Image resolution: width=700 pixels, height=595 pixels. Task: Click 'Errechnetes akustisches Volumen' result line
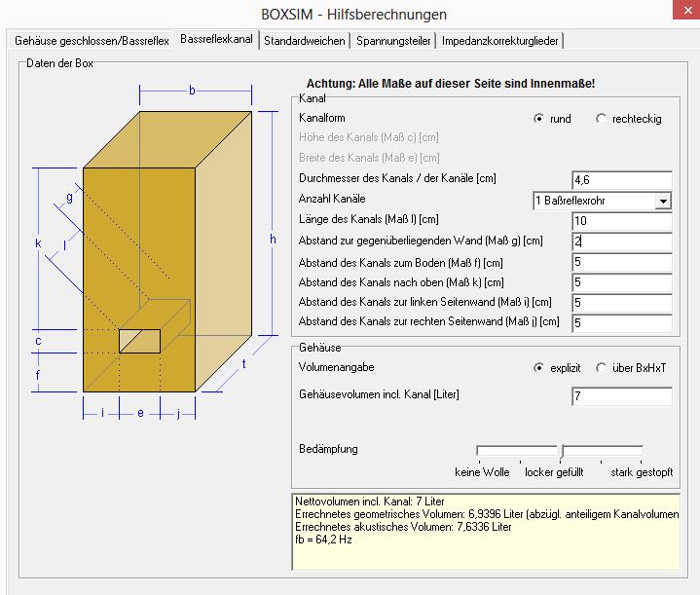[x=403, y=527]
